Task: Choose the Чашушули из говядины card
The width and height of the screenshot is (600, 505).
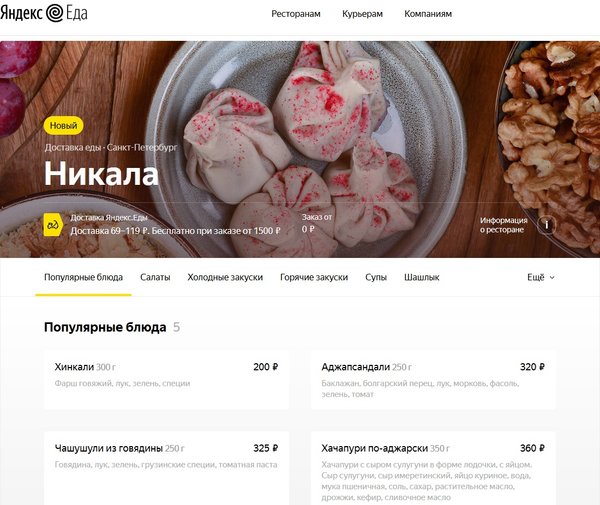Action: pyautogui.click(x=166, y=468)
